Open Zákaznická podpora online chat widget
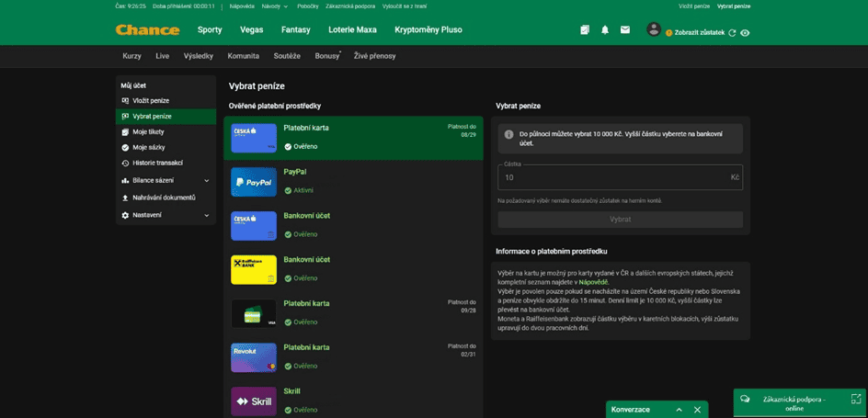 pos(801,403)
